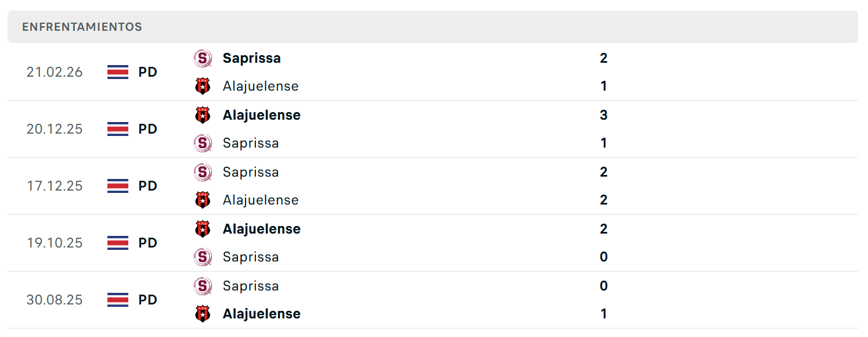The image size is (868, 337).
Task: Click Costa Rica flag for 30.08.25 match
Action: [118, 300]
